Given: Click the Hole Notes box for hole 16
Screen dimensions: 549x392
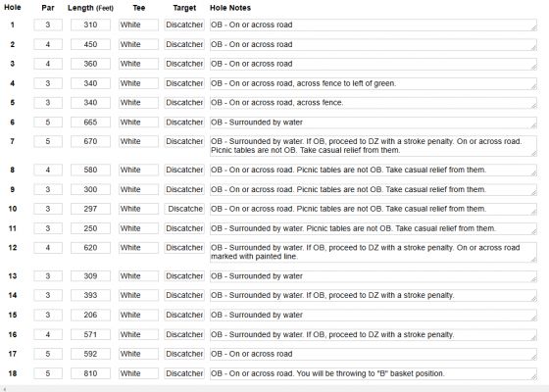Looking at the screenshot, I should point(374,334).
